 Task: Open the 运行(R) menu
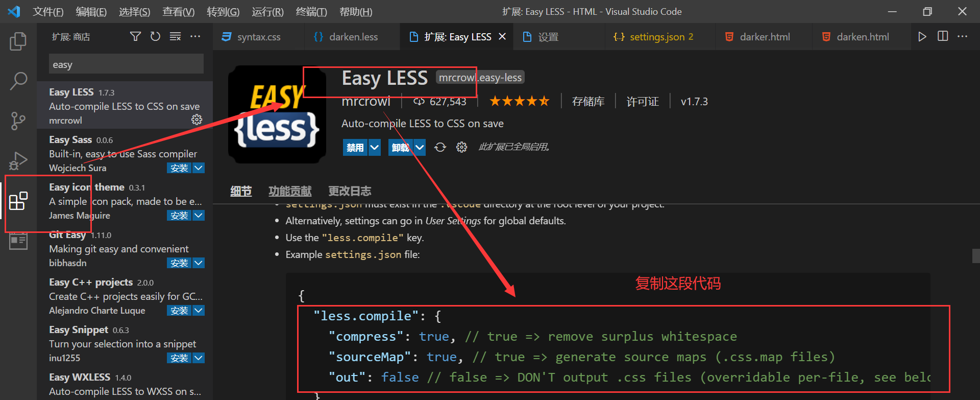[x=267, y=11]
